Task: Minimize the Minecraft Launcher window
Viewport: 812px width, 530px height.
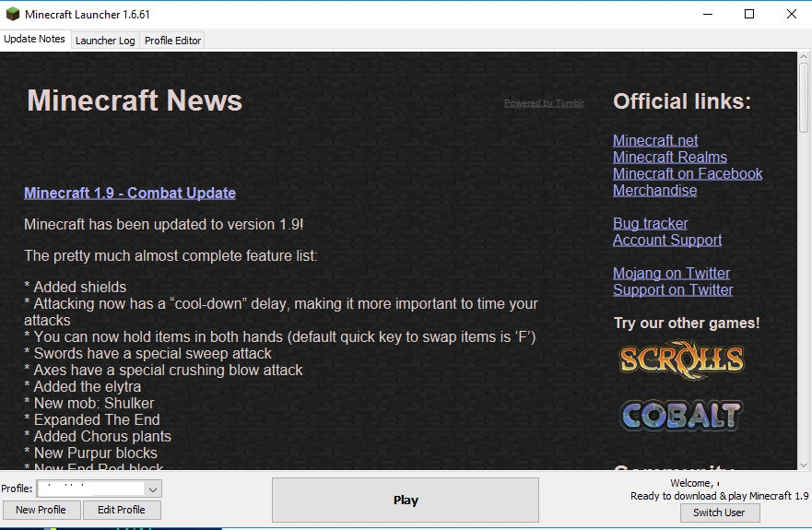Action: click(708, 14)
